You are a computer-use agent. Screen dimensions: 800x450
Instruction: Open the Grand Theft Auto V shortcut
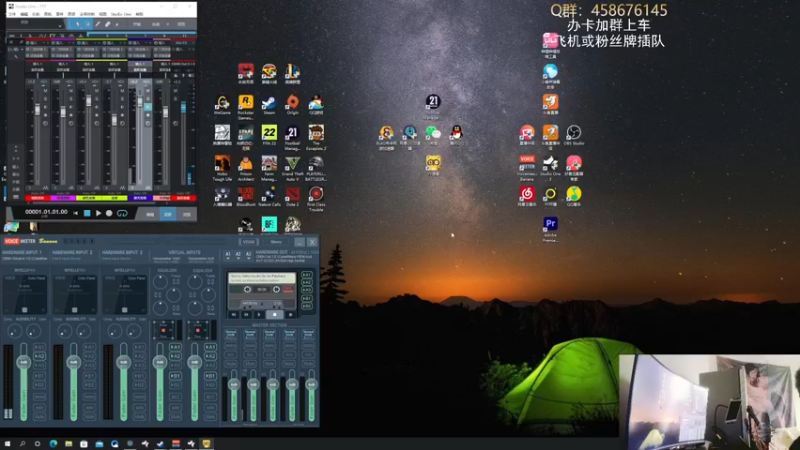pyautogui.click(x=292, y=169)
